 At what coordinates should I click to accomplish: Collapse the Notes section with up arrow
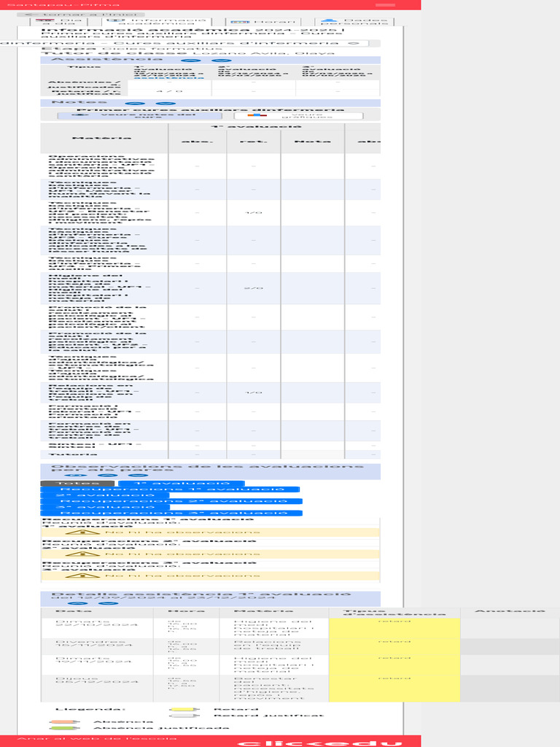coord(135,104)
